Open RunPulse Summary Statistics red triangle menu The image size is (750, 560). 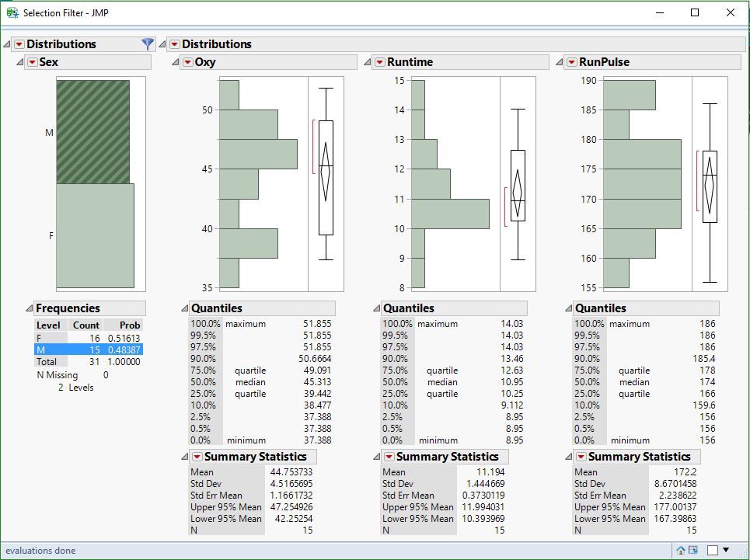[x=581, y=457]
